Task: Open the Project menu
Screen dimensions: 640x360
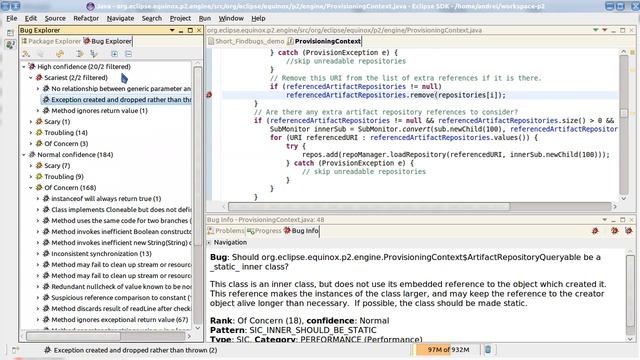Action: coord(180,18)
